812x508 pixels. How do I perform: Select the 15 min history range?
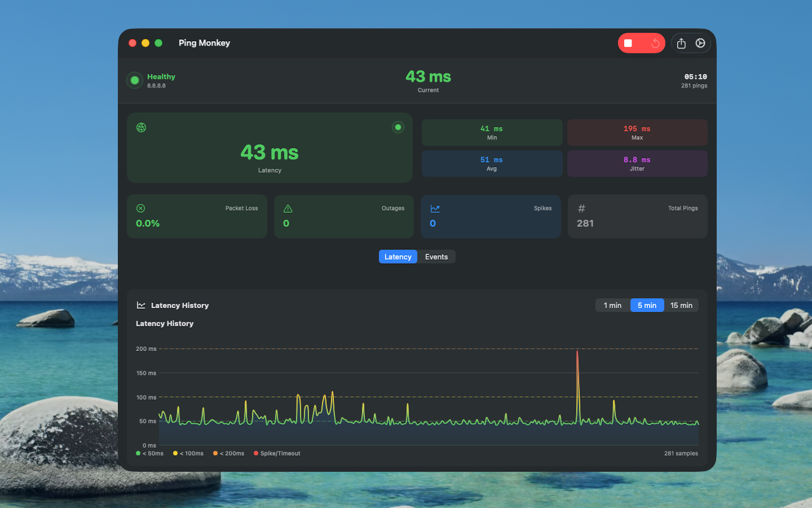click(x=682, y=305)
